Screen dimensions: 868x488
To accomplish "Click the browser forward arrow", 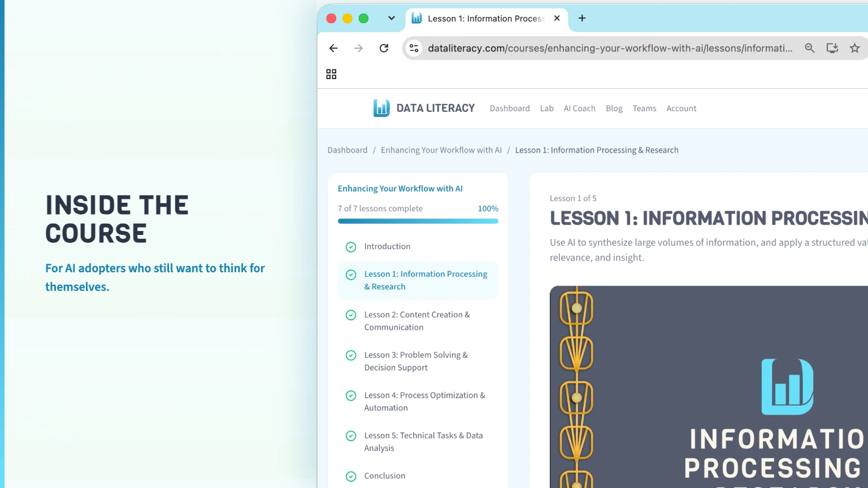I will point(358,48).
